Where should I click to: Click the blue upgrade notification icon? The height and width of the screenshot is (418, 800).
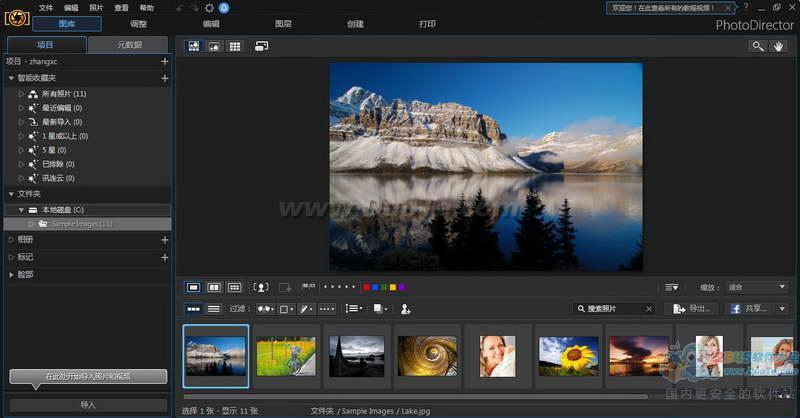[x=224, y=8]
